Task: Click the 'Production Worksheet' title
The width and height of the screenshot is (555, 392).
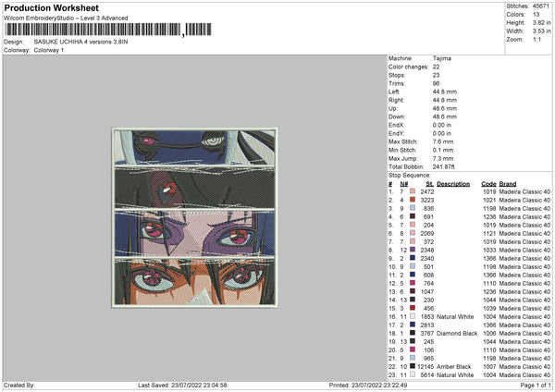Action: [x=52, y=7]
